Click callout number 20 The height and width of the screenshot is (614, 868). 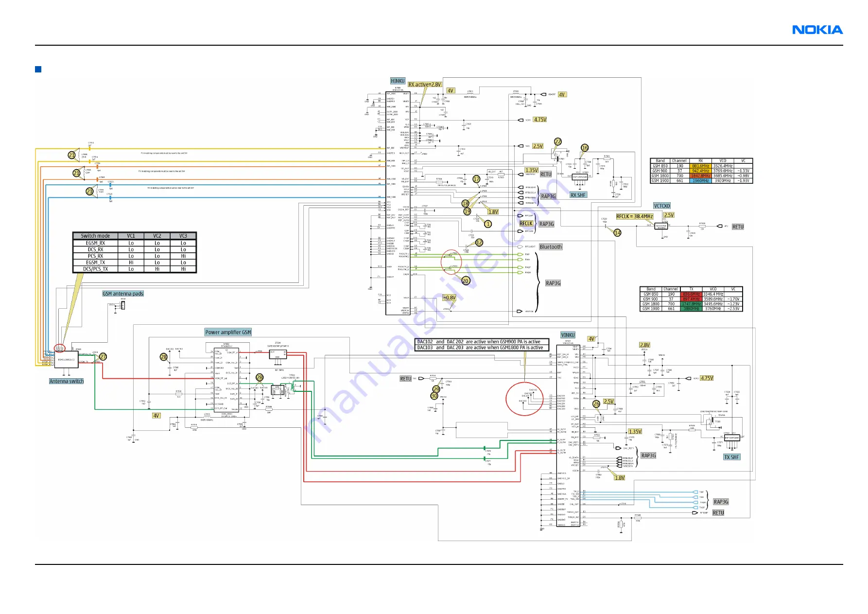pos(466,281)
